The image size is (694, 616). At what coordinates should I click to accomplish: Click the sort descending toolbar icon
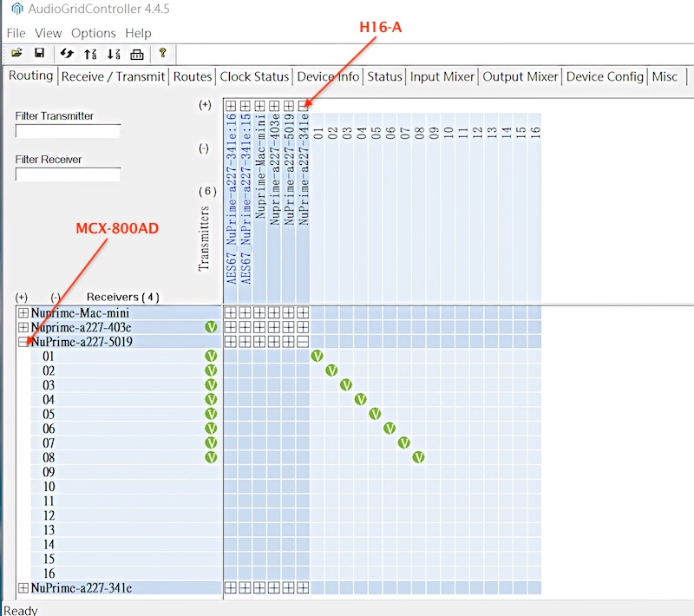[x=114, y=54]
